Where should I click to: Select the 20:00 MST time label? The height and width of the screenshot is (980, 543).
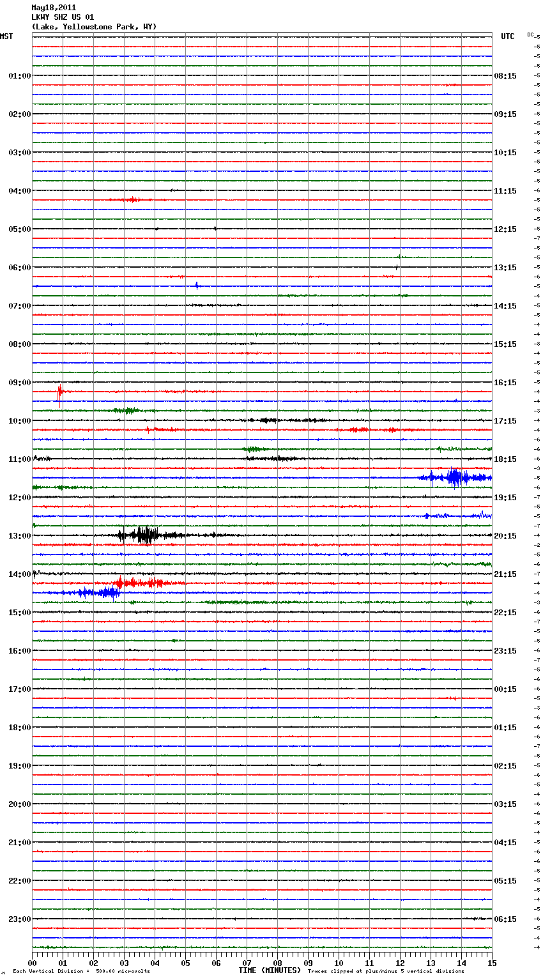pos(19,804)
